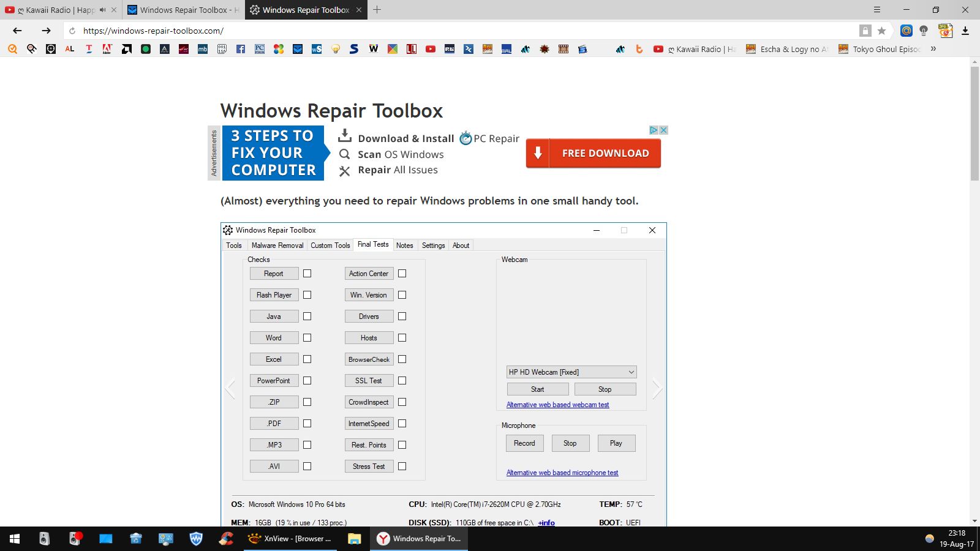Tick the checkbox next to Java
This screenshot has width=980, height=551.
coord(307,317)
